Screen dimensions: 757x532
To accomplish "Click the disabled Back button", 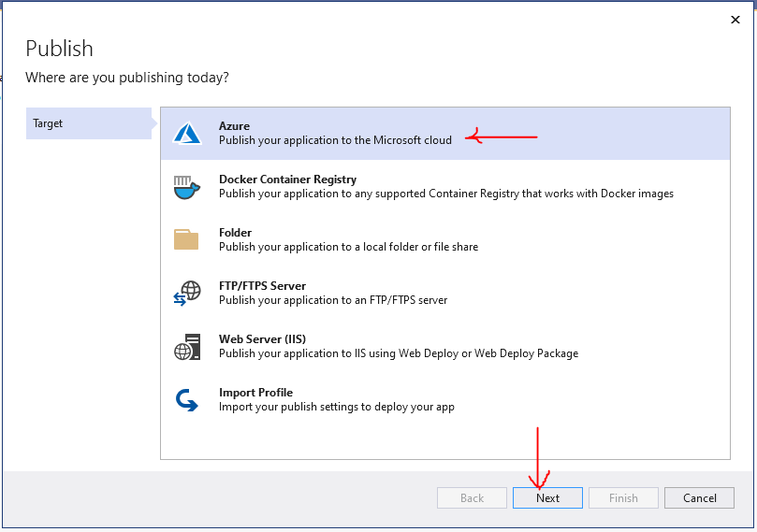I will coord(472,497).
